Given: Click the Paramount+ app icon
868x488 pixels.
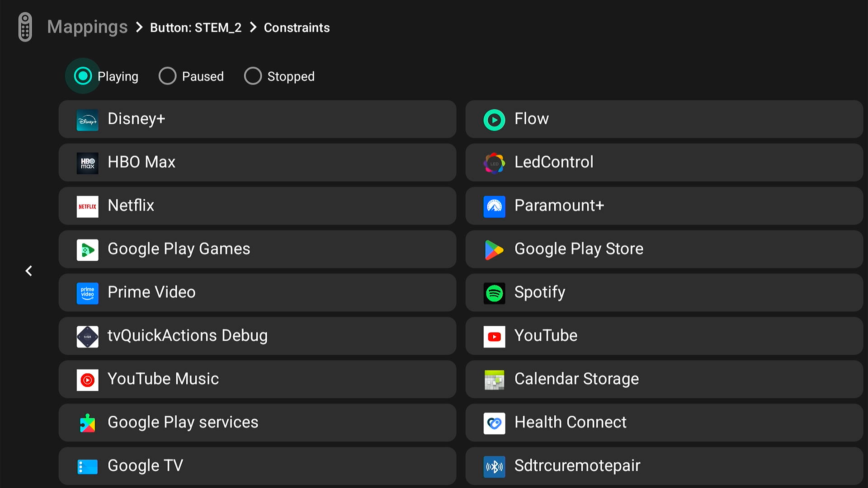Looking at the screenshot, I should 494,206.
